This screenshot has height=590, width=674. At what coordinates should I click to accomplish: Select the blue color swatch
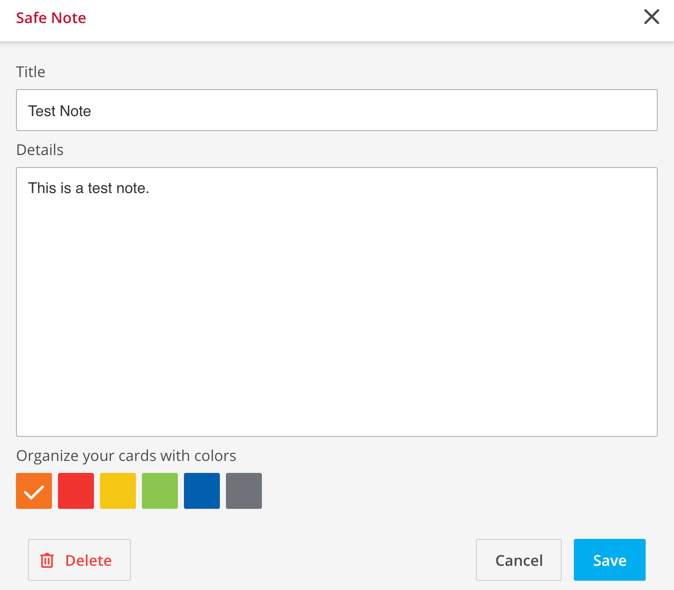[x=202, y=491]
